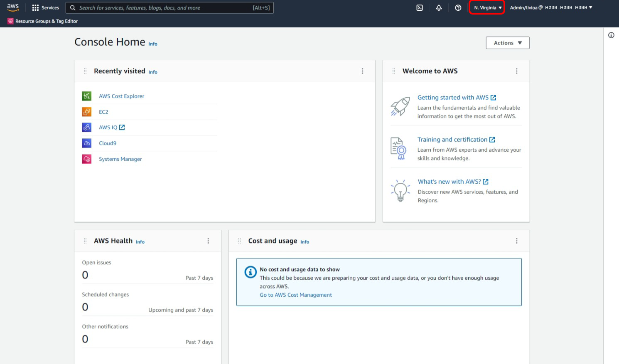
Task: Click external link icon beside What's new
Action: [x=486, y=182]
